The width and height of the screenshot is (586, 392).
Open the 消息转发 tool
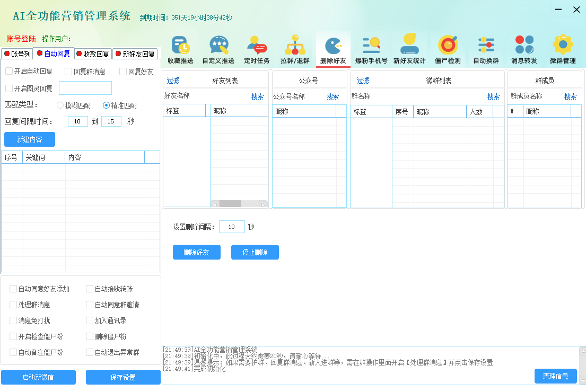(x=524, y=50)
